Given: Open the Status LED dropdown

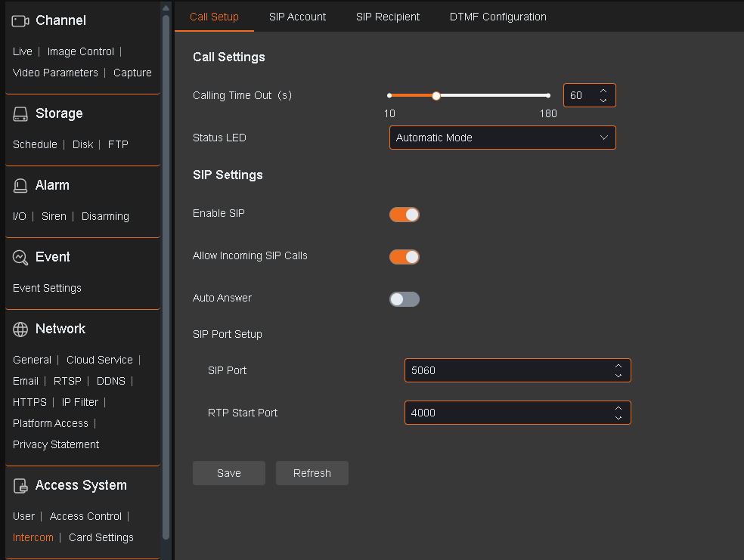Looking at the screenshot, I should coord(503,138).
